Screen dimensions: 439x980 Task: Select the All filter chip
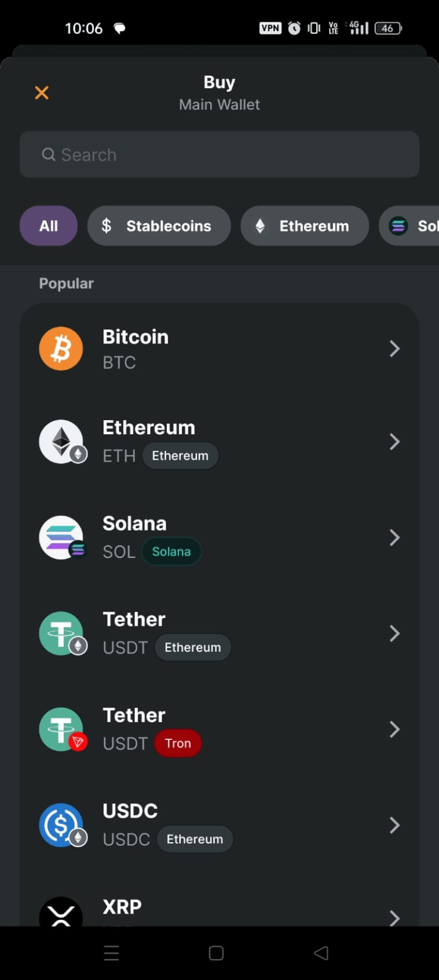click(x=49, y=226)
